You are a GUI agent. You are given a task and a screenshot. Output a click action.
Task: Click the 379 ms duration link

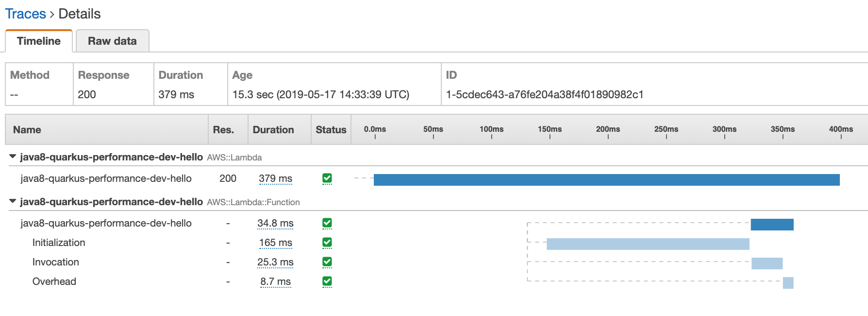point(275,178)
